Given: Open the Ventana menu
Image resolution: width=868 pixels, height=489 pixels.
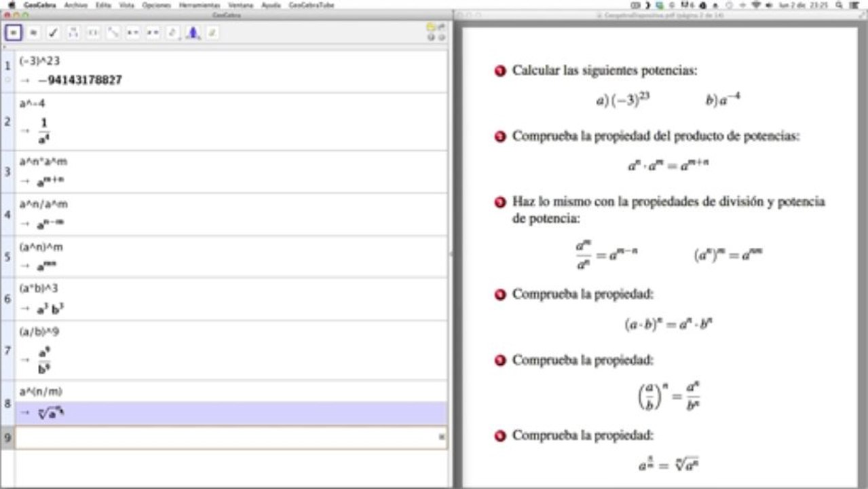Looking at the screenshot, I should click(241, 4).
